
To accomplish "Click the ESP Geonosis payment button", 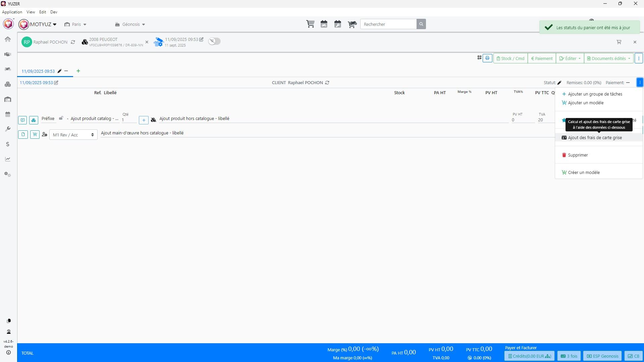I will [x=602, y=356].
